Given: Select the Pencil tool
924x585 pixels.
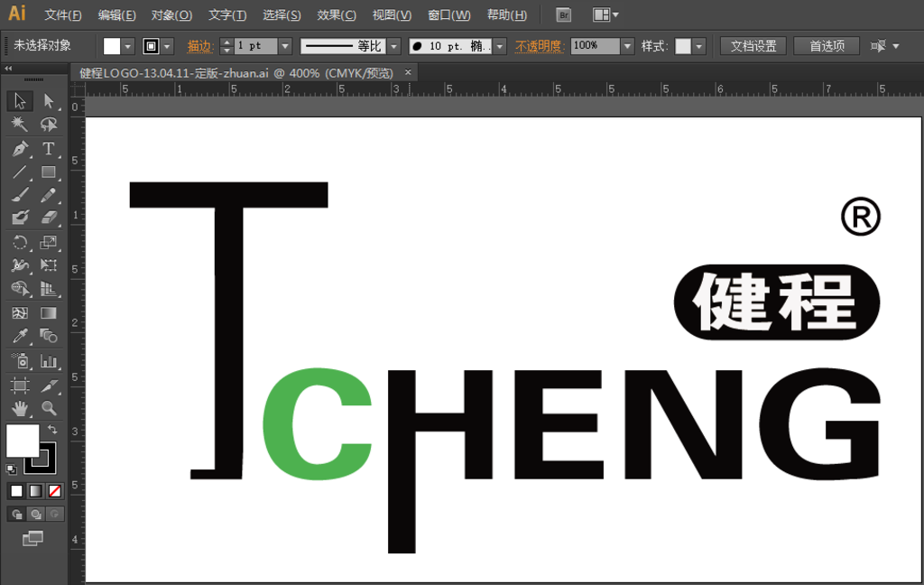Looking at the screenshot, I should 49,195.
